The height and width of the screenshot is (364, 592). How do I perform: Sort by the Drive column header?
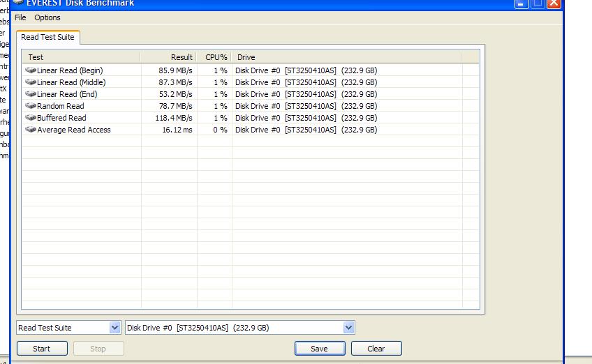pyautogui.click(x=346, y=57)
